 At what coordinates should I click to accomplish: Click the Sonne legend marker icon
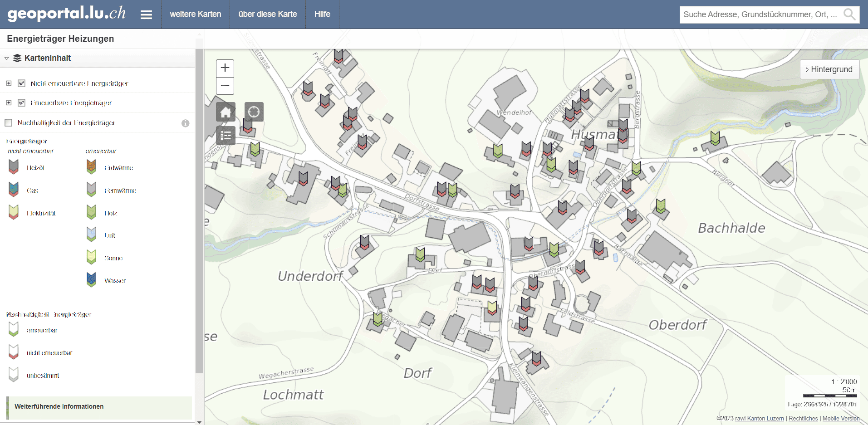coord(91,257)
